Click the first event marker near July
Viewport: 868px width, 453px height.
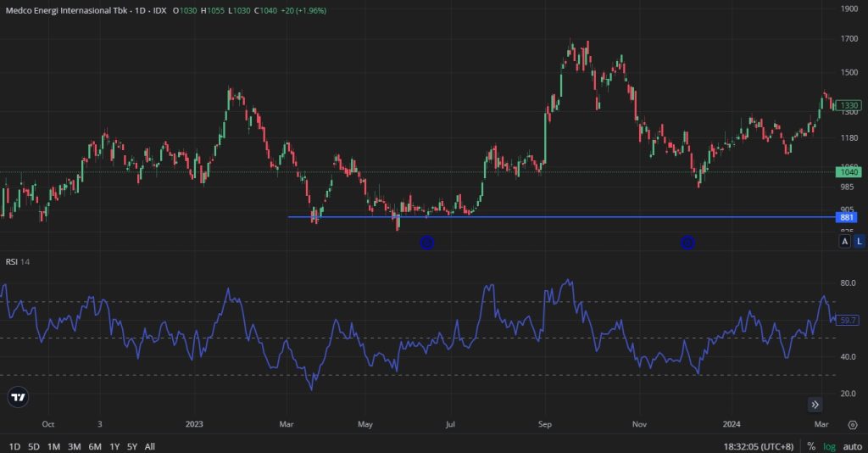[427, 243]
